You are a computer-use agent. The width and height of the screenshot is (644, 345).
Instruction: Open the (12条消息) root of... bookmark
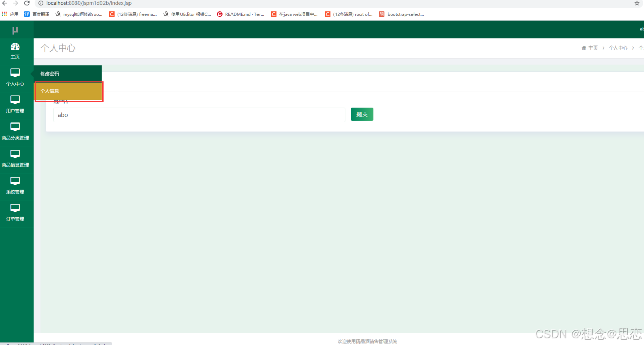[349, 14]
